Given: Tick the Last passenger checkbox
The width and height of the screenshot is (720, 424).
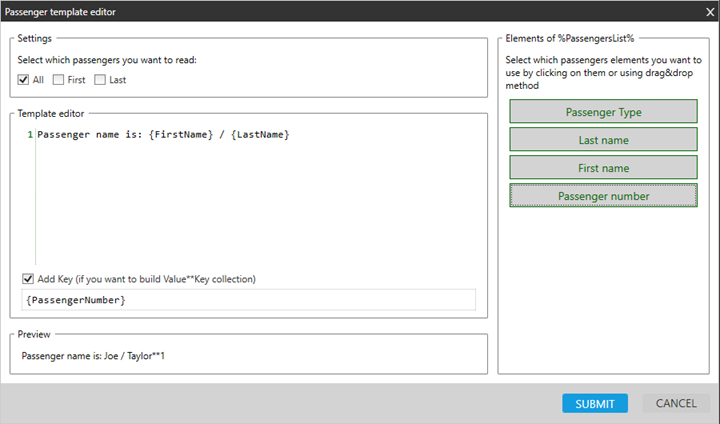Looking at the screenshot, I should pyautogui.click(x=101, y=80).
